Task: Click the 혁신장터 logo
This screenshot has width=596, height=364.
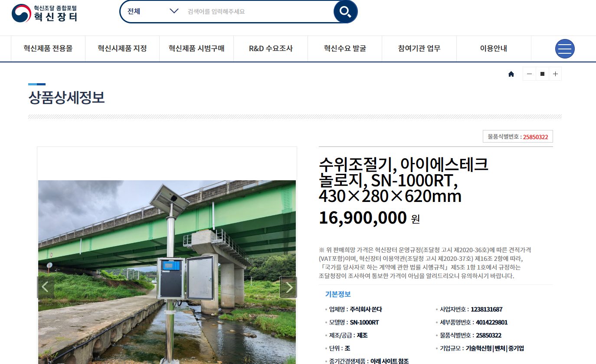Action: point(44,13)
